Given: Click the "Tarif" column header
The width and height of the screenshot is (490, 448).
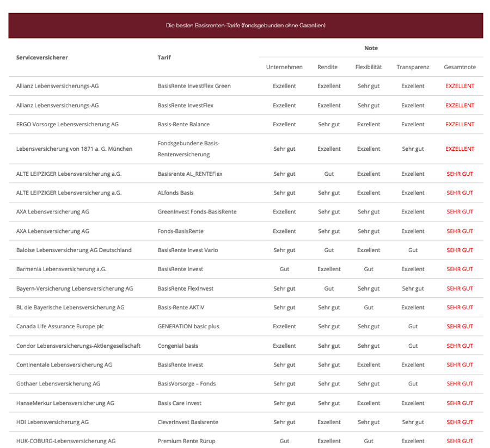Looking at the screenshot, I should coord(164,58).
